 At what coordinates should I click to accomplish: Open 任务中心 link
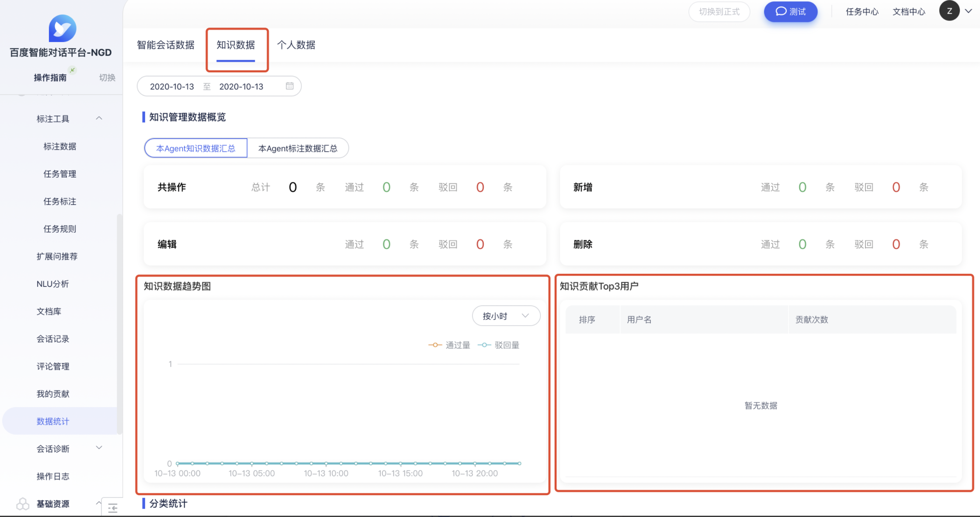[862, 12]
